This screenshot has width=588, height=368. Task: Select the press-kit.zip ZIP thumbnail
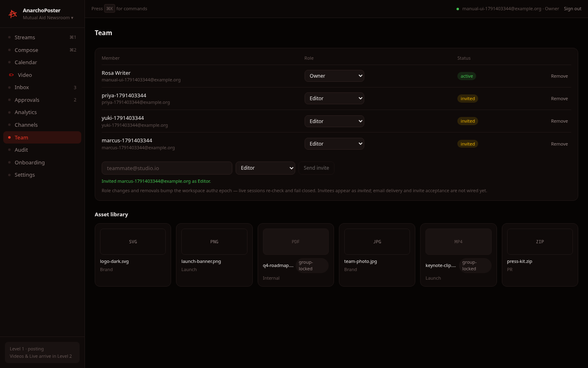[x=540, y=242]
